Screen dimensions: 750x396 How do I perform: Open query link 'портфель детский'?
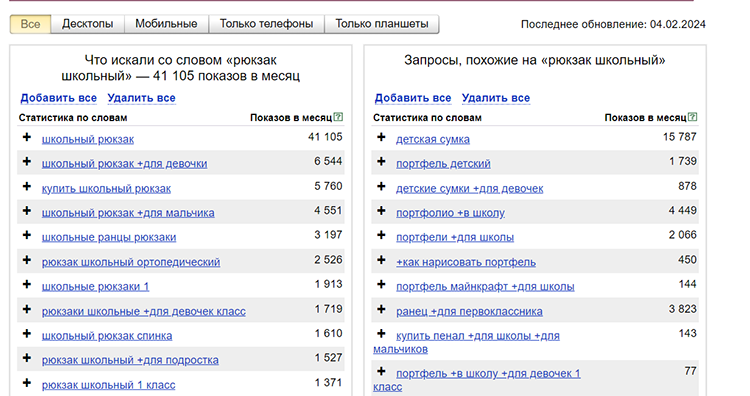click(443, 164)
